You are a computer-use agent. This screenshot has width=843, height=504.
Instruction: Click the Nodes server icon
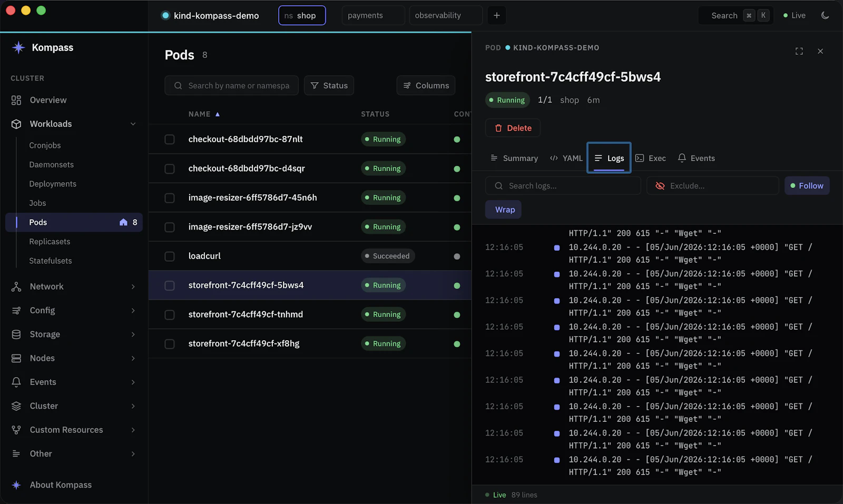point(16,358)
